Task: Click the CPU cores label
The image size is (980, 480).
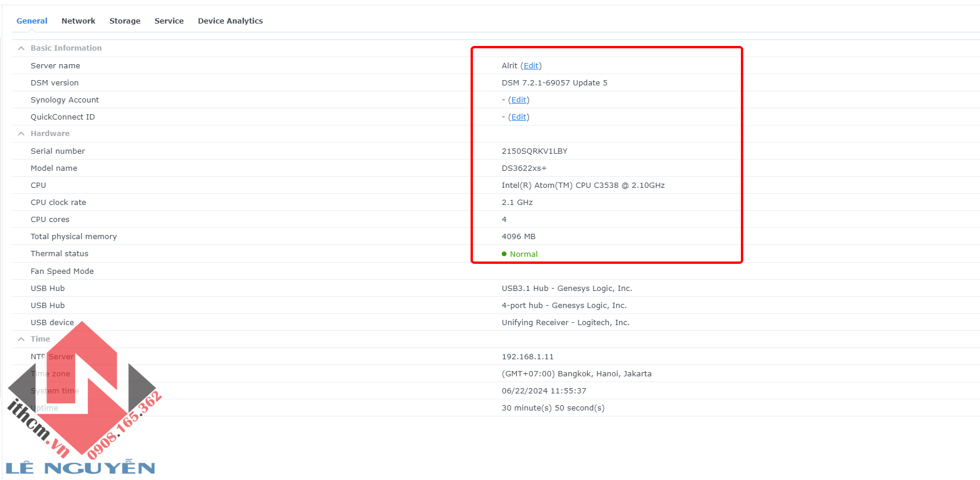Action: (50, 220)
